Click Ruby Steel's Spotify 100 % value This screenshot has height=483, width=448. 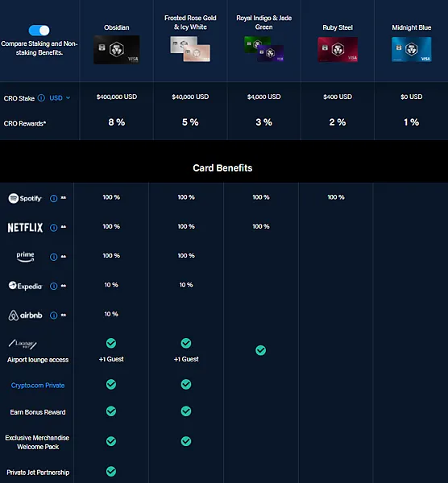tap(336, 197)
